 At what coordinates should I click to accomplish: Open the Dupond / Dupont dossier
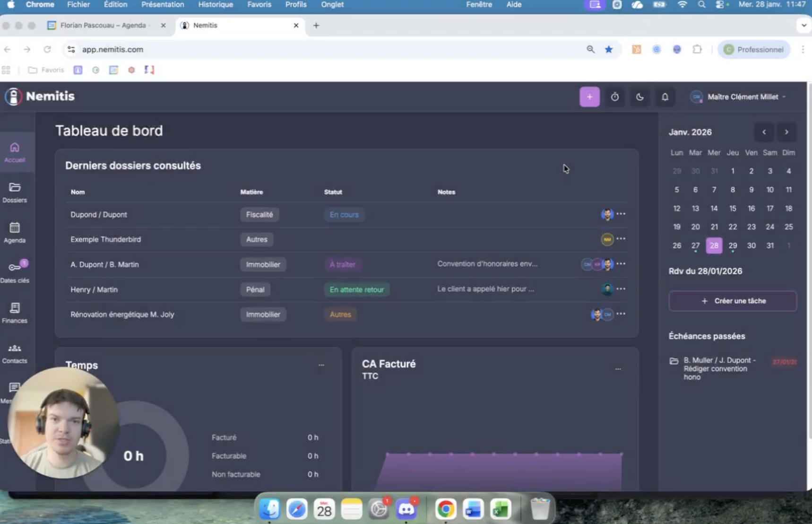pos(99,215)
